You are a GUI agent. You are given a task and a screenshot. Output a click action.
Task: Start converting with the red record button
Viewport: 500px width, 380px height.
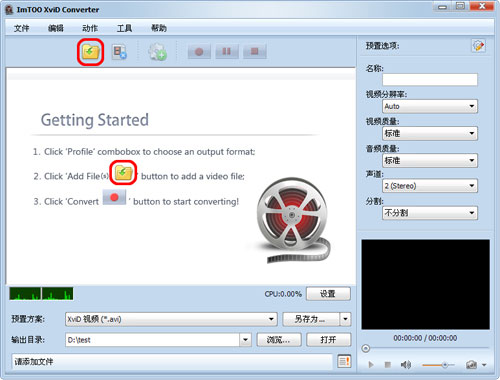click(x=199, y=52)
